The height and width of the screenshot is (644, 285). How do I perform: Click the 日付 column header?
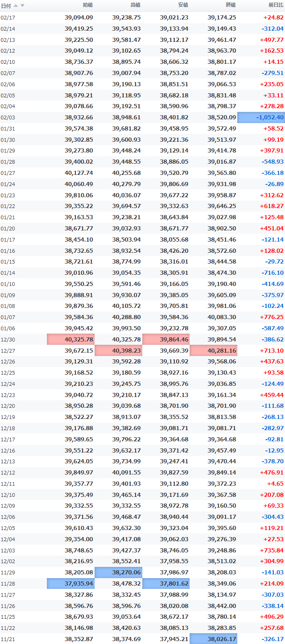point(6,5)
